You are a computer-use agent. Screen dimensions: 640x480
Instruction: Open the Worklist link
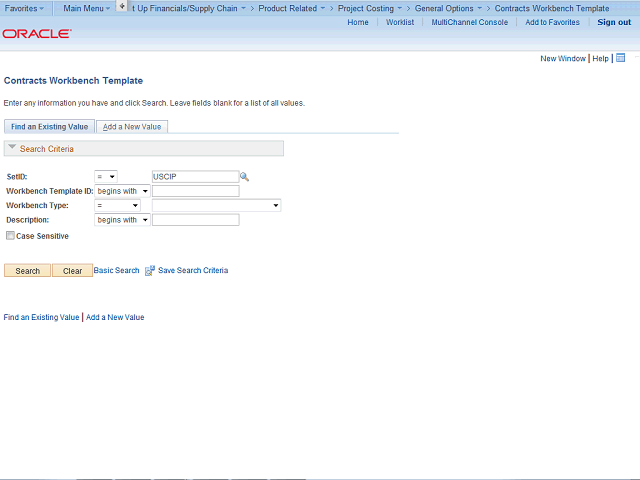(x=400, y=22)
